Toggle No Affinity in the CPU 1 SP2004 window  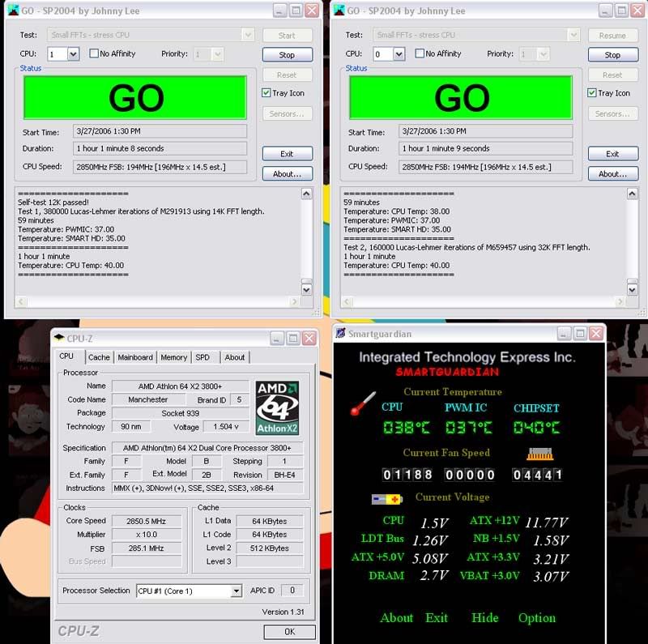[x=94, y=53]
